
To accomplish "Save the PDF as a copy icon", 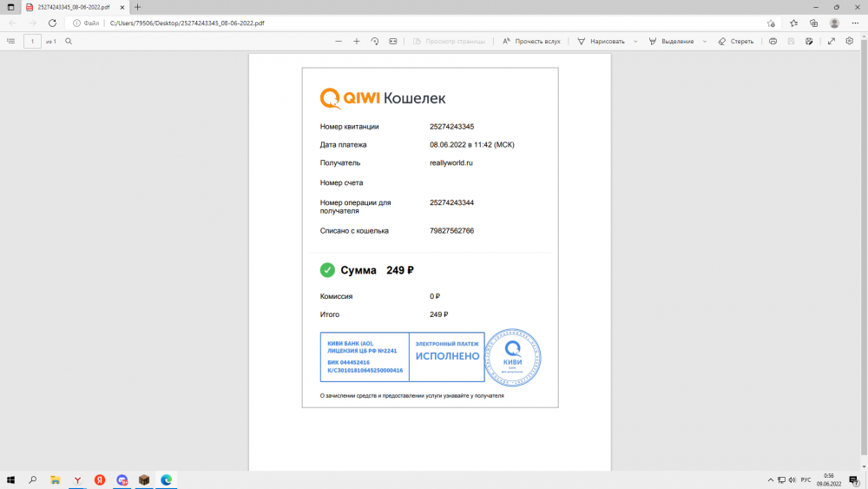I will (809, 41).
